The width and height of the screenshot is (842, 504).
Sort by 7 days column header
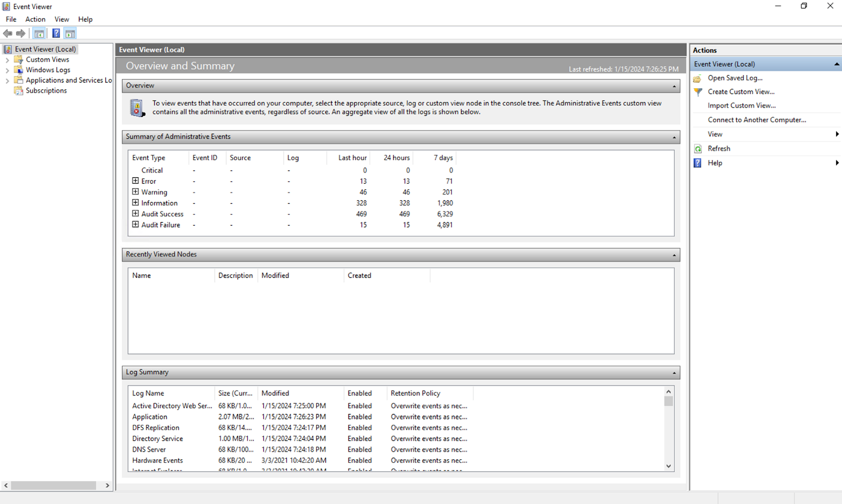click(434, 158)
